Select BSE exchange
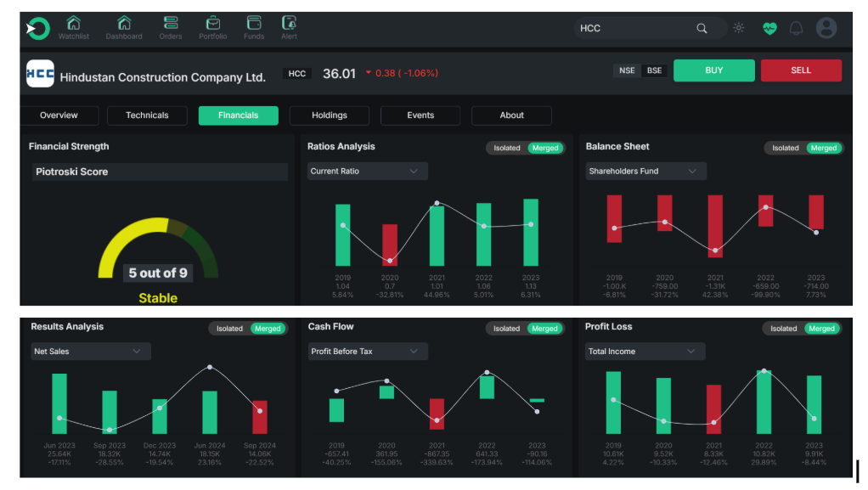This screenshot has height=490, width=868. (x=654, y=70)
